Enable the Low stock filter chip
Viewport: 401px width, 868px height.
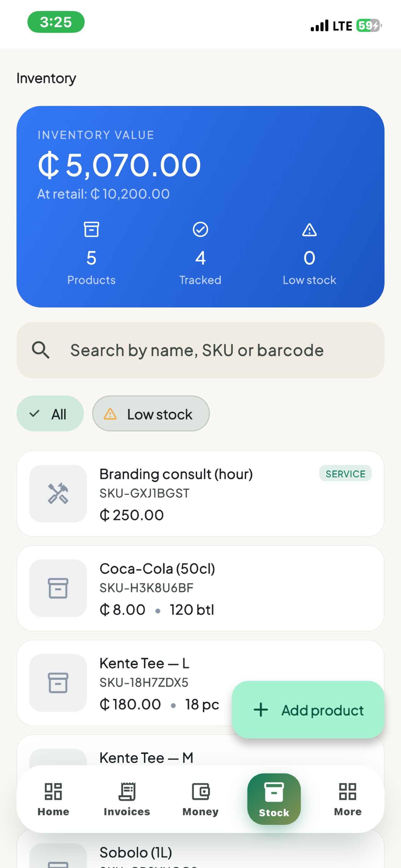(151, 413)
